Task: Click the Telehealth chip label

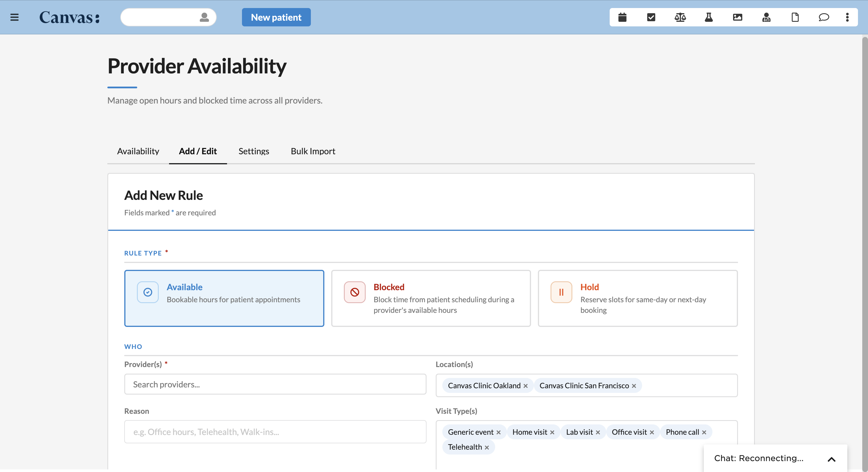Action: coord(465,447)
